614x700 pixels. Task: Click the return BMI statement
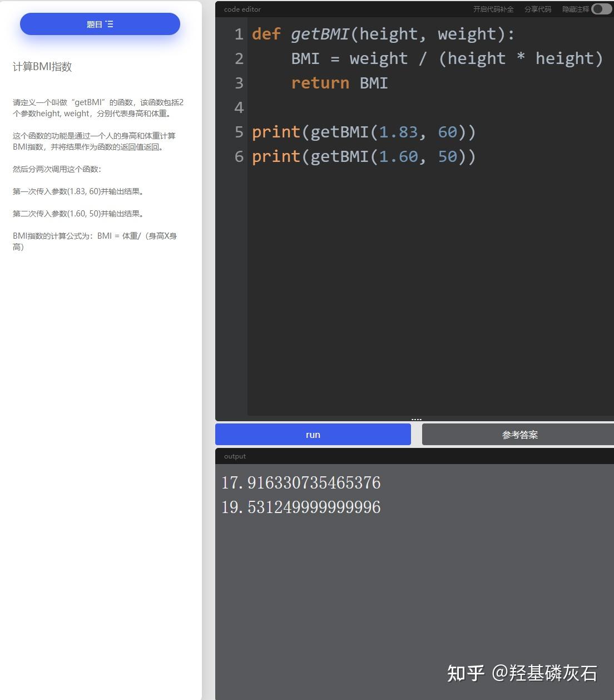338,82
